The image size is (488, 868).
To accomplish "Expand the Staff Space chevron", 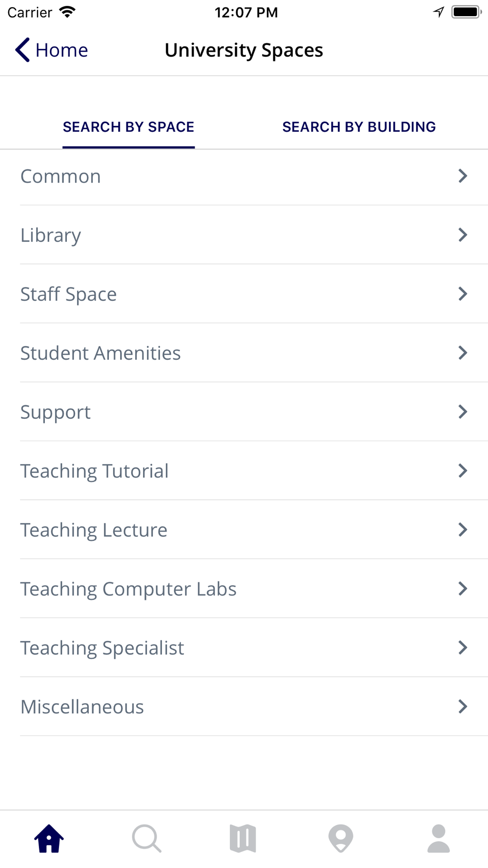I will click(x=463, y=294).
